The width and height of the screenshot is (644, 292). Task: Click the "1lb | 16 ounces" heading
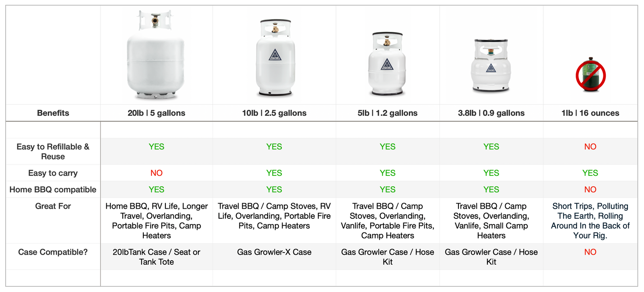(x=590, y=113)
